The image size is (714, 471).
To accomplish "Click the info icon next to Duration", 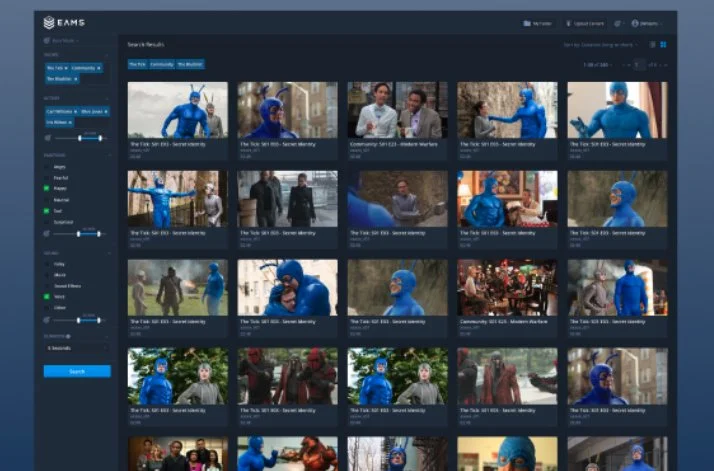I will 68,337.
